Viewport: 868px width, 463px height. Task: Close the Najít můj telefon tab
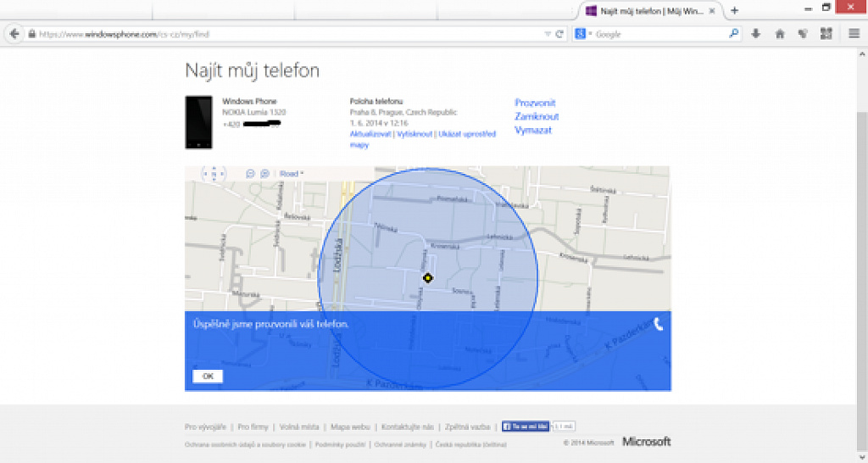pos(712,10)
